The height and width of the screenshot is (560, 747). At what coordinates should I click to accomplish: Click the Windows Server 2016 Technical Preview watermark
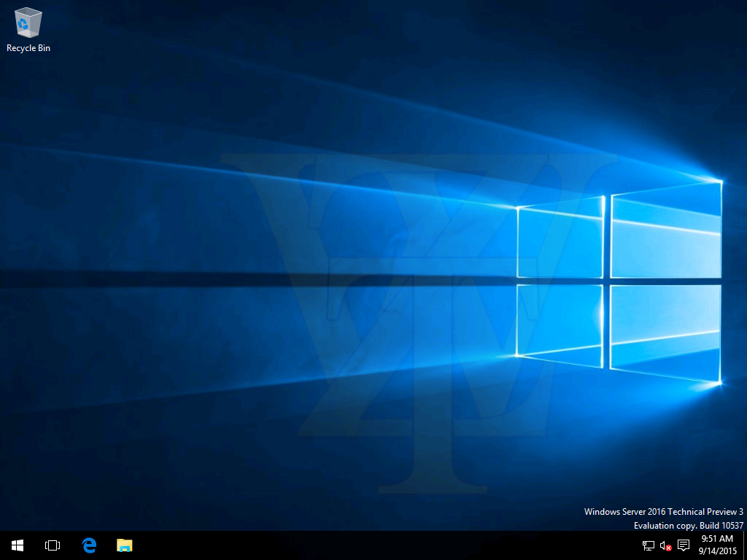click(x=663, y=512)
